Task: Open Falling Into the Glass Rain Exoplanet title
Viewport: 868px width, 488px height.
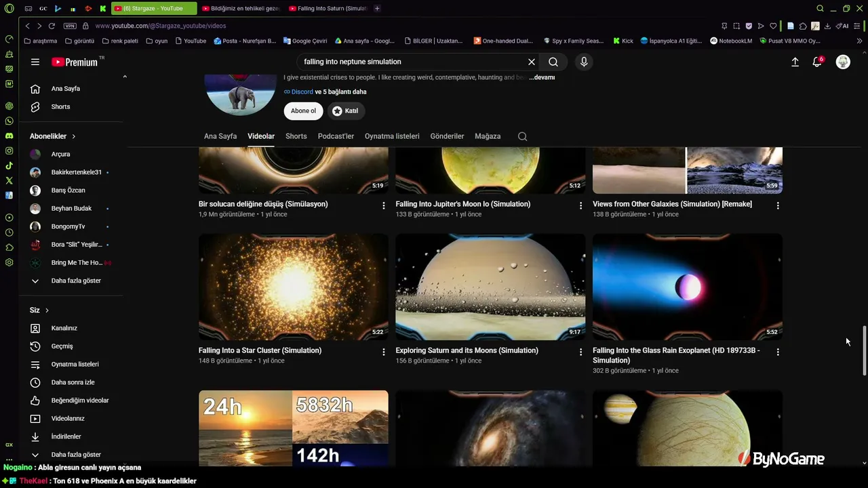Action: pyautogui.click(x=676, y=355)
